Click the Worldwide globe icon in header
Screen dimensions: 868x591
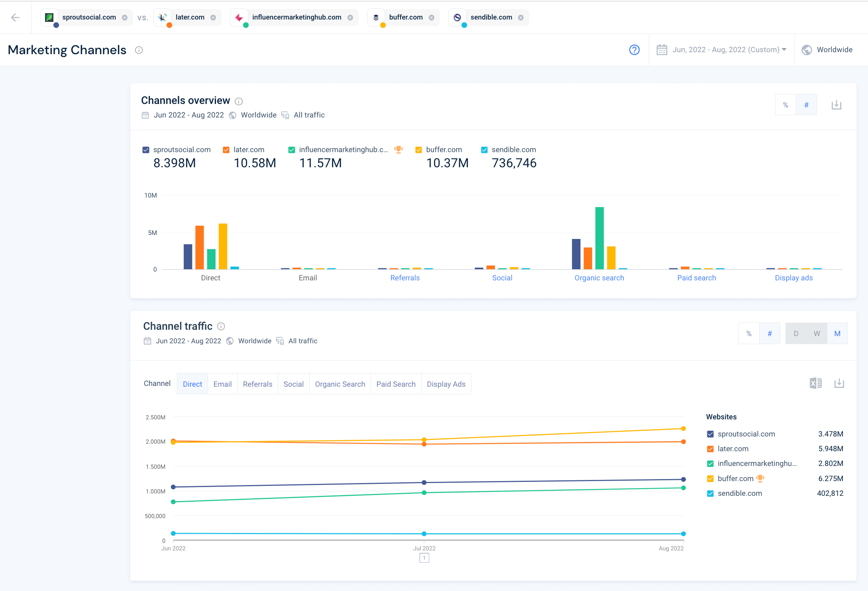point(807,50)
